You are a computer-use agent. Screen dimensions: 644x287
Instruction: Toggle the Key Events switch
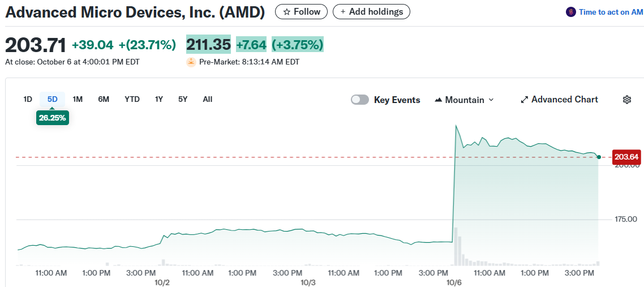pos(360,100)
